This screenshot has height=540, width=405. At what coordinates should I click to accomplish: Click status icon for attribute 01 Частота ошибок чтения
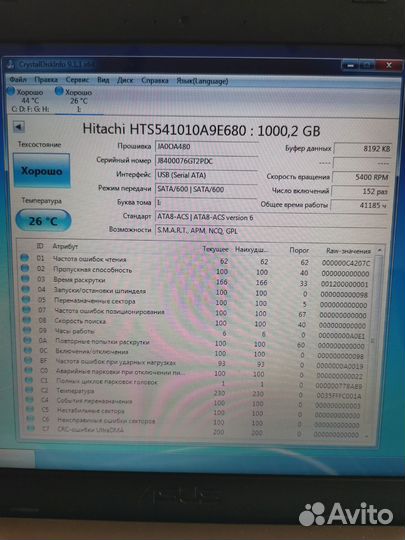tap(24, 257)
